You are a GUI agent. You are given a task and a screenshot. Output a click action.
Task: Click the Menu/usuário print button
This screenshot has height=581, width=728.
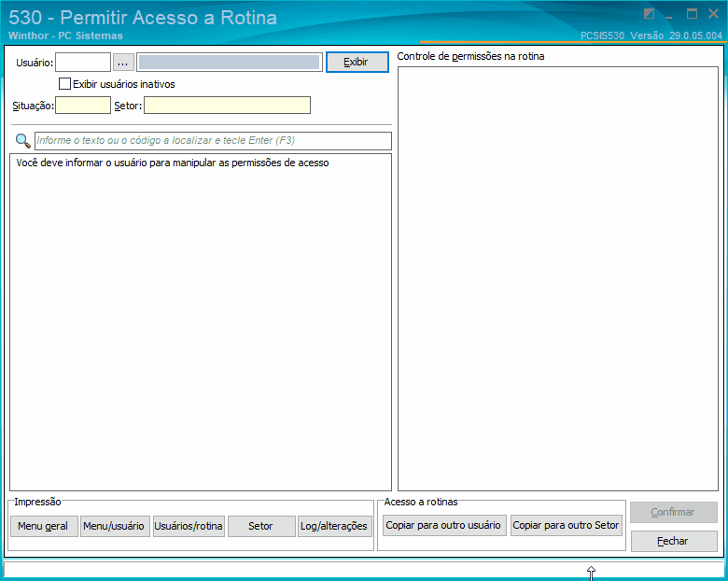pos(115,526)
